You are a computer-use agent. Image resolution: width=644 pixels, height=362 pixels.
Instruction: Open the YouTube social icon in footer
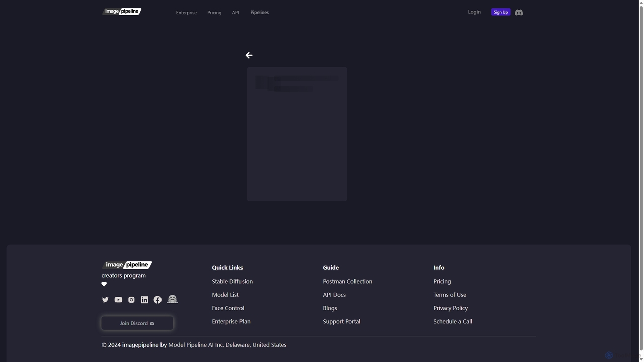(x=118, y=300)
